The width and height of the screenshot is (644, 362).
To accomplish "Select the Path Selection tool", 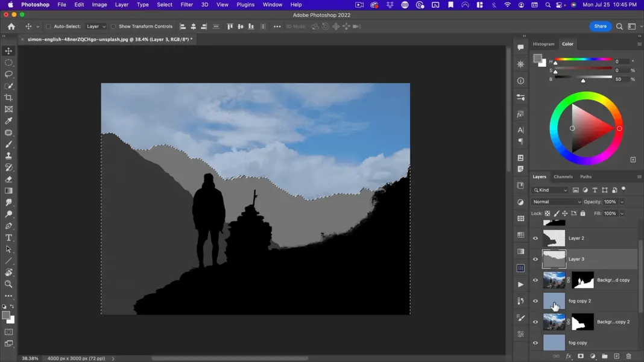I will point(8,249).
